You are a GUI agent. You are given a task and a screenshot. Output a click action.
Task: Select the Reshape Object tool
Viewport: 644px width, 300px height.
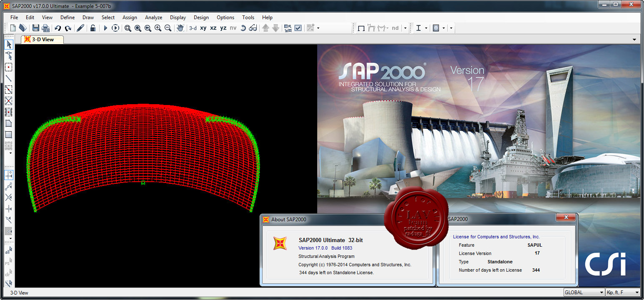point(8,56)
